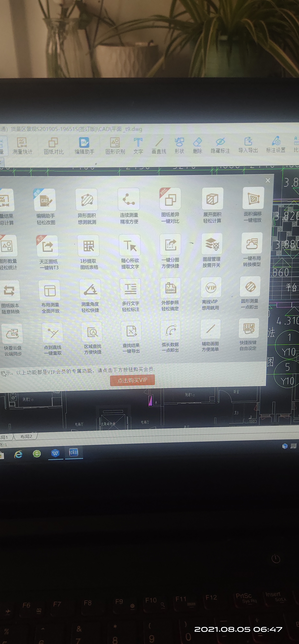
Task: Switch to the 布局1 layout tab
Action: pos(4,437)
